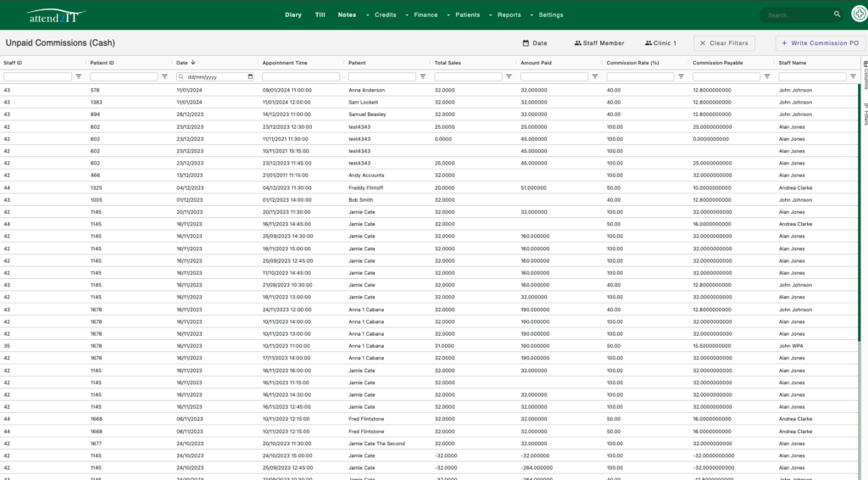Click the attend2IT logo
868x480 pixels.
[x=55, y=16]
